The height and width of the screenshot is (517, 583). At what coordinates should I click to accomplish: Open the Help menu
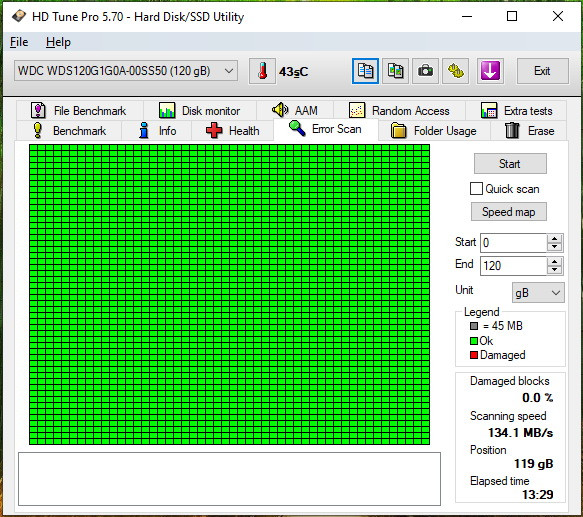click(x=58, y=42)
